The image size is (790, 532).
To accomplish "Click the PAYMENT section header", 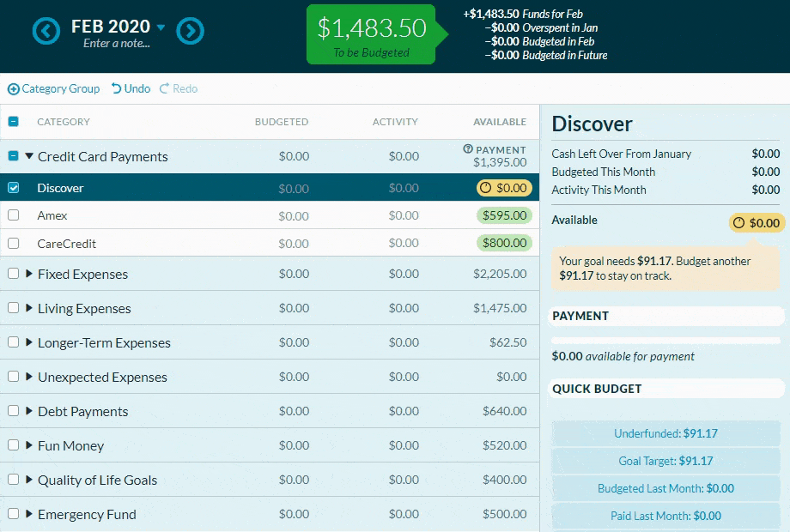I will click(665, 316).
